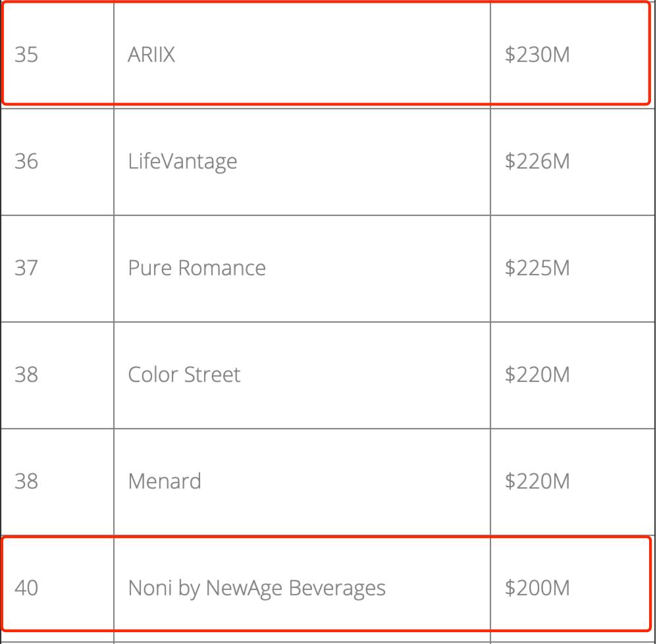Screen dimensions: 657x644
Task: Click the Menard company name
Action: pyautogui.click(x=165, y=481)
